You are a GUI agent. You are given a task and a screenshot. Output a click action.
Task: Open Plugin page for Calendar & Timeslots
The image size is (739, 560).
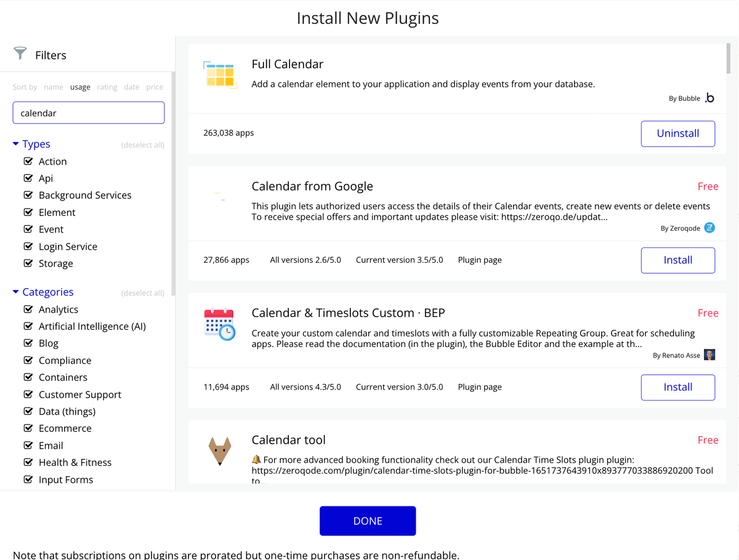pyautogui.click(x=480, y=387)
